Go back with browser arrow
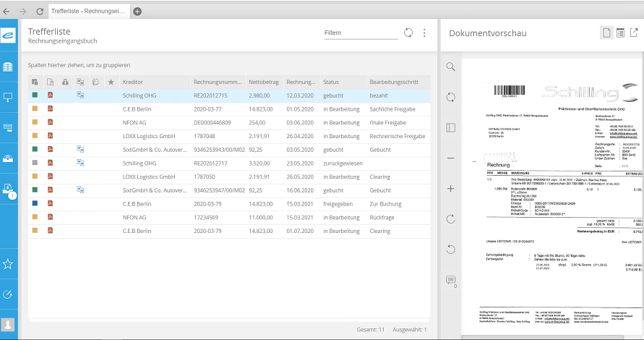This screenshot has height=340, width=644. (7, 12)
